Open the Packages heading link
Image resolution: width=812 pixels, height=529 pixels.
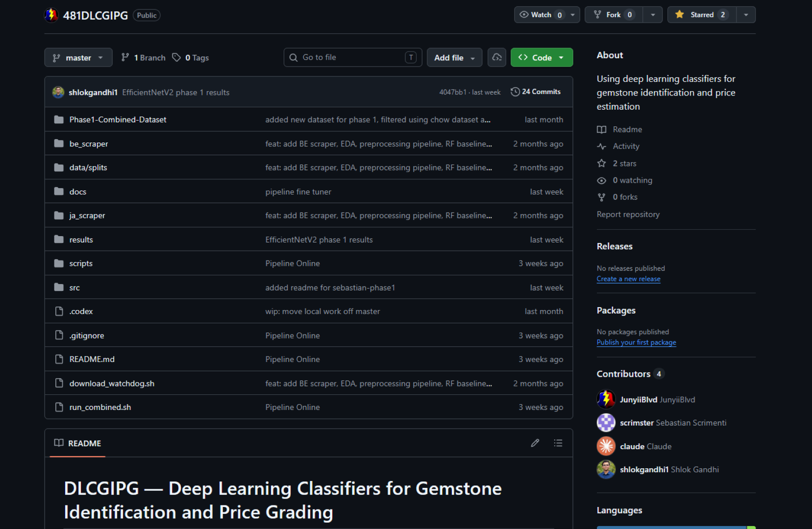tap(616, 311)
